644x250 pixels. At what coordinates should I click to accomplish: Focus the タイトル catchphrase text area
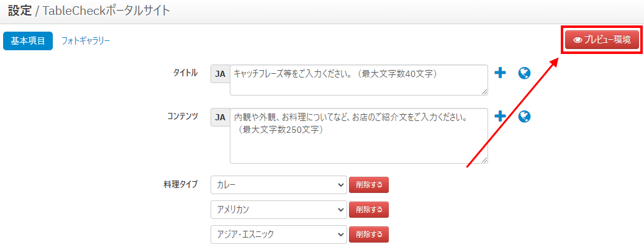[x=359, y=79]
